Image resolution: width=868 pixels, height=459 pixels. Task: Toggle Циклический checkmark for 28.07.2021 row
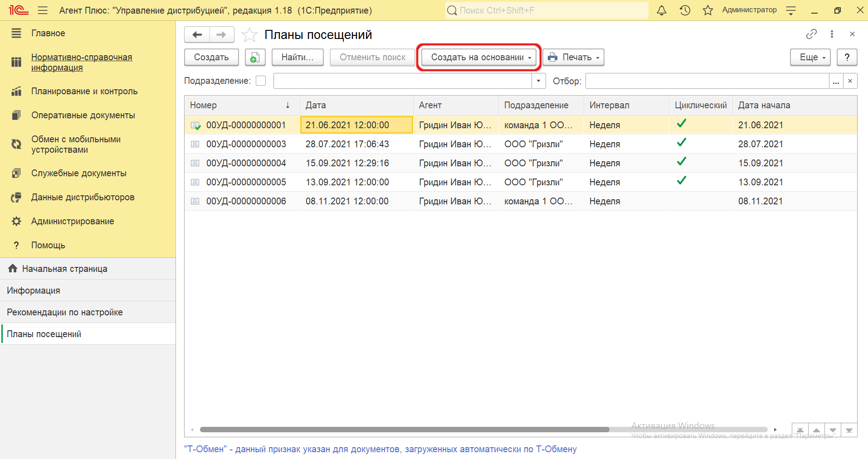point(681,143)
